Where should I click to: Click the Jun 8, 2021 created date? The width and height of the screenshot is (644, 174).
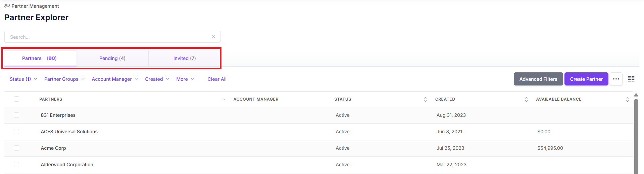(x=449, y=132)
